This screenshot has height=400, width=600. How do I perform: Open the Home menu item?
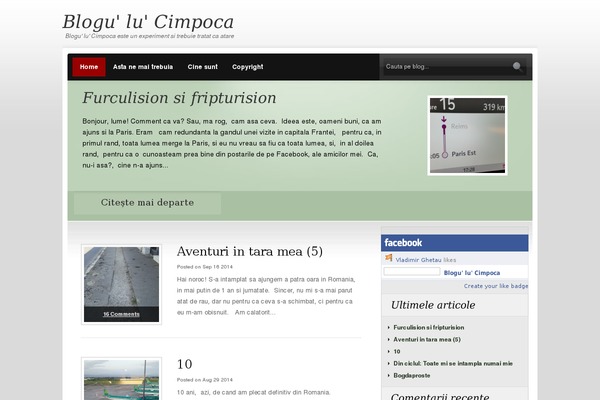tap(89, 67)
